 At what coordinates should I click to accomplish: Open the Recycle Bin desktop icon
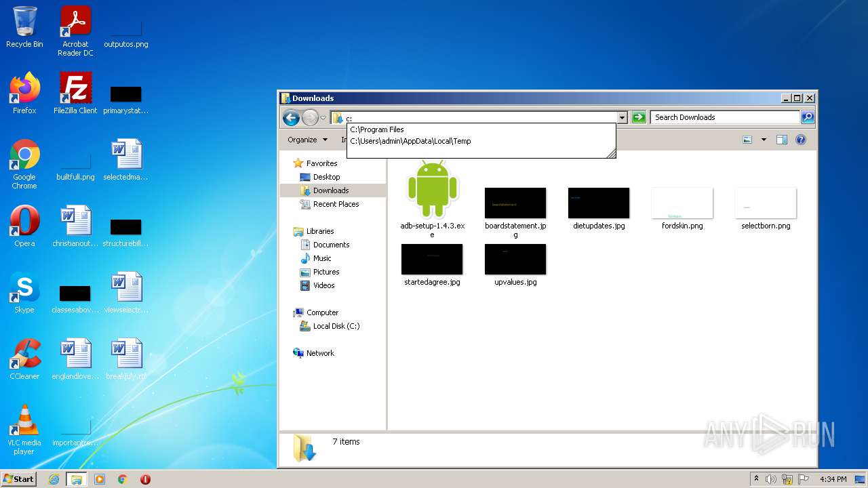(x=24, y=27)
